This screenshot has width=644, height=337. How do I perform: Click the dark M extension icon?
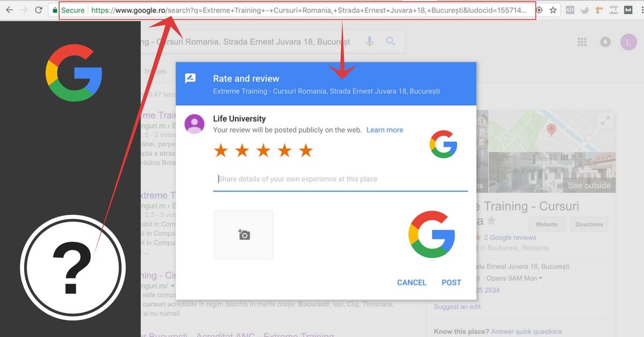click(x=628, y=9)
